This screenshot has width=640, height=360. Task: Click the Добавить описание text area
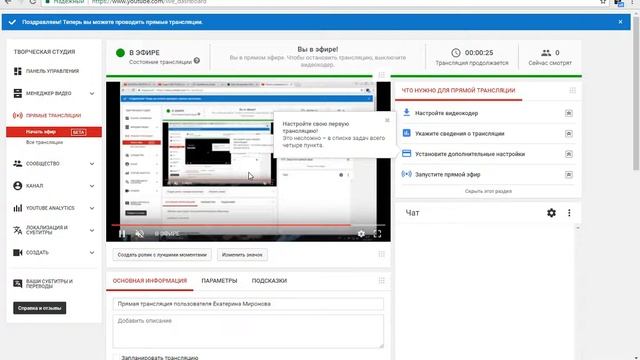pyautogui.click(x=248, y=331)
